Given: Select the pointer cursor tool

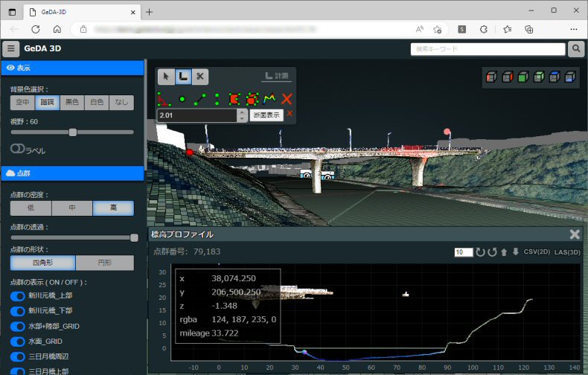Looking at the screenshot, I should [167, 76].
